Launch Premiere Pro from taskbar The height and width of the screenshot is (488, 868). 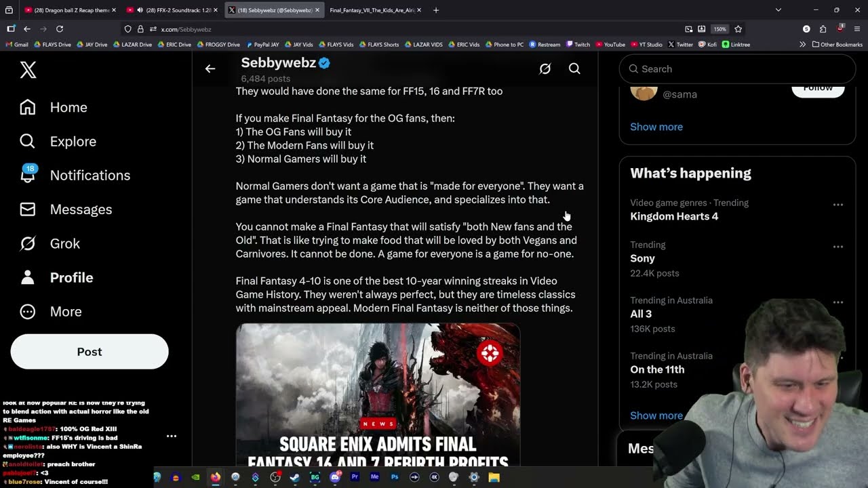(354, 477)
